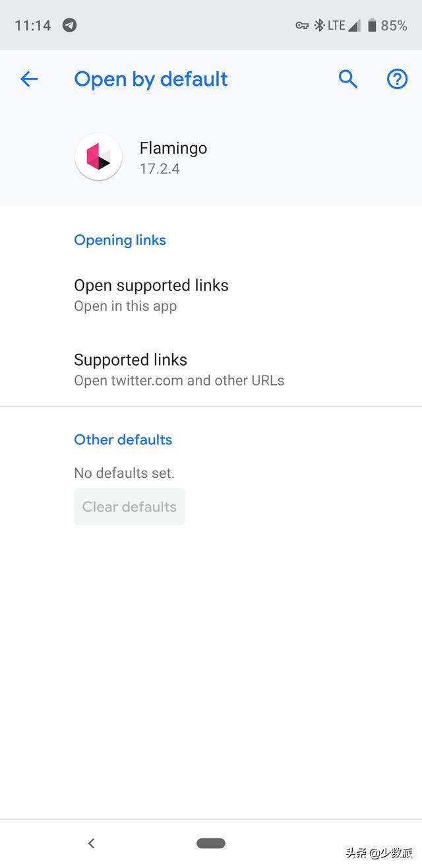Tap the Other defaults section header

point(123,440)
